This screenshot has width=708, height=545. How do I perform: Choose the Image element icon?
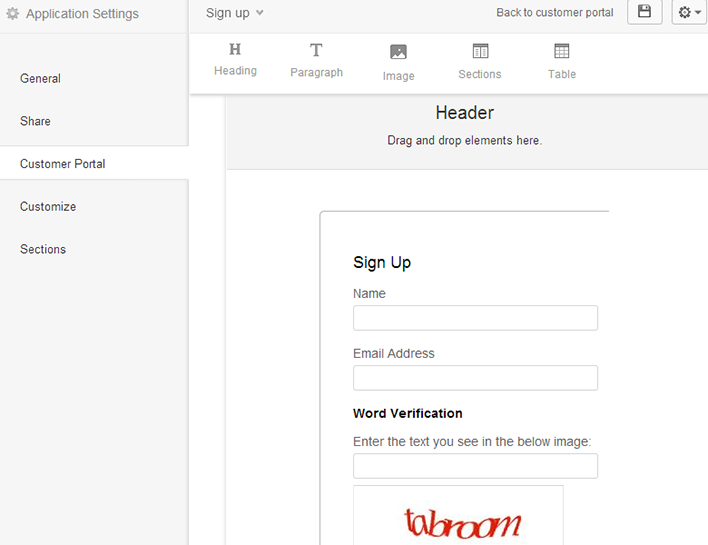398,52
